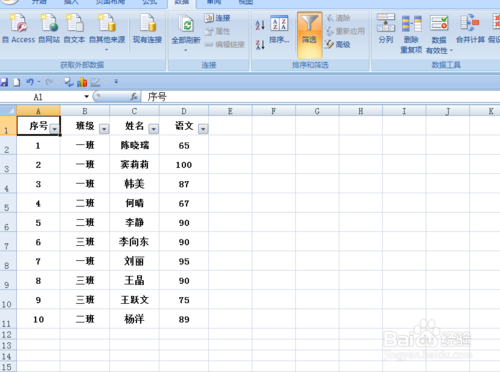Screen dimensions: 500x372
Task: Select the score cell showing 100
Action: pos(184,164)
